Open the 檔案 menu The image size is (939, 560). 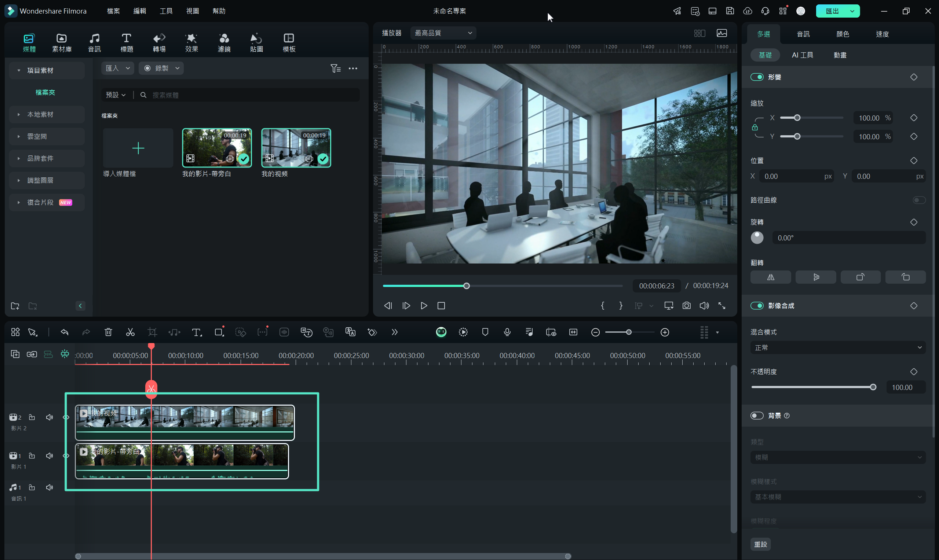113,11
